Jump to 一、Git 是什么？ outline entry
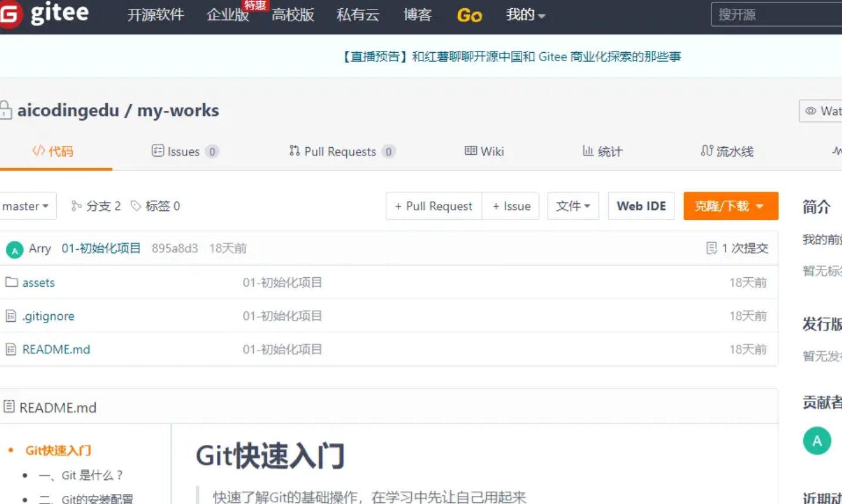This screenshot has height=504, width=842. coord(81,475)
